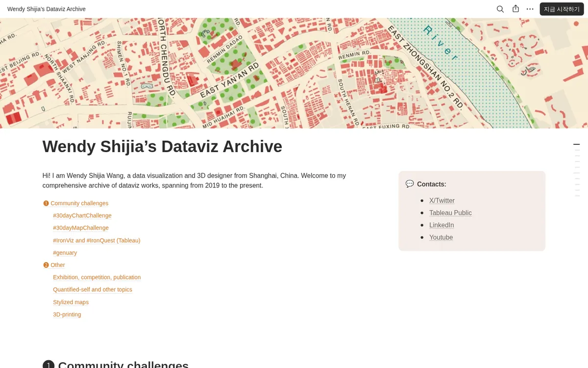
Task: Open Exhibition, competition, publication link
Action: pos(97,277)
